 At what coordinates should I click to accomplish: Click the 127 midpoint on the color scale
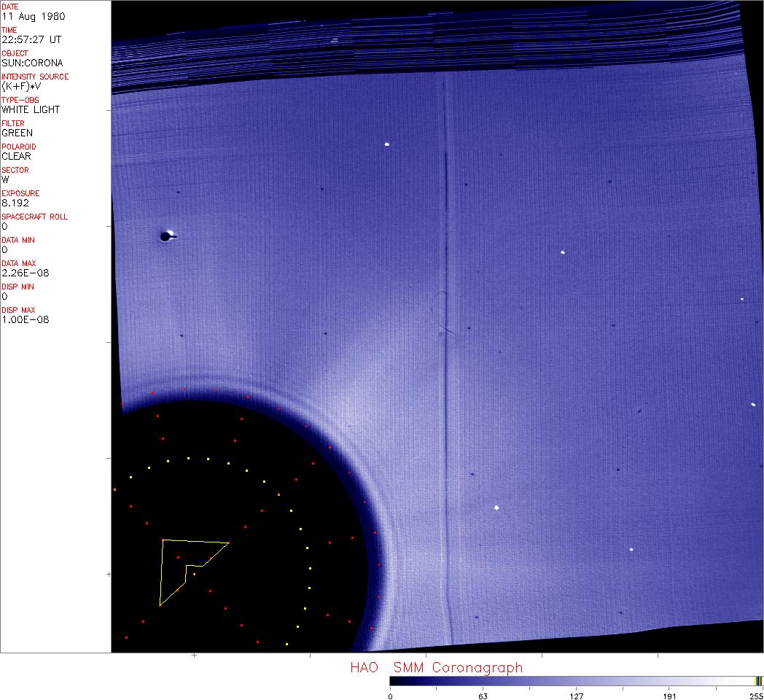pos(576,696)
